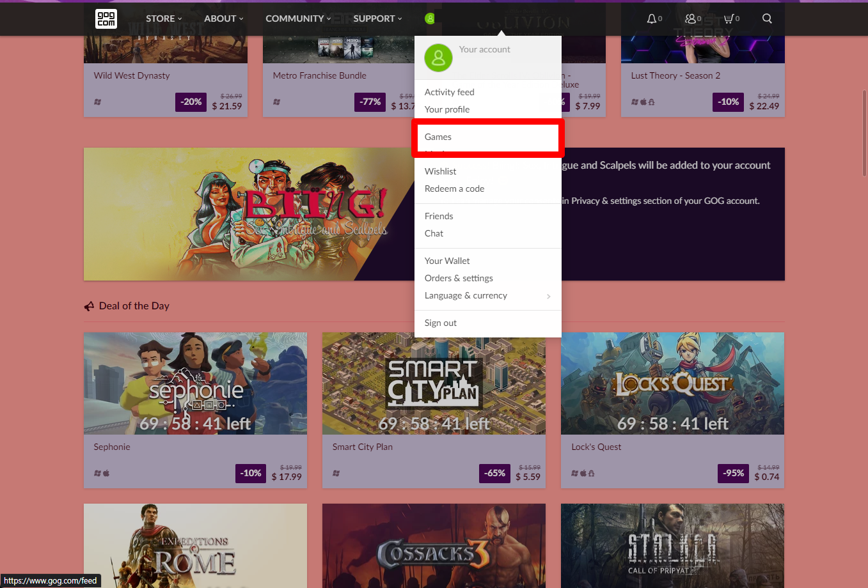The width and height of the screenshot is (868, 588).
Task: Open Sephonie game title link
Action: coord(112,447)
